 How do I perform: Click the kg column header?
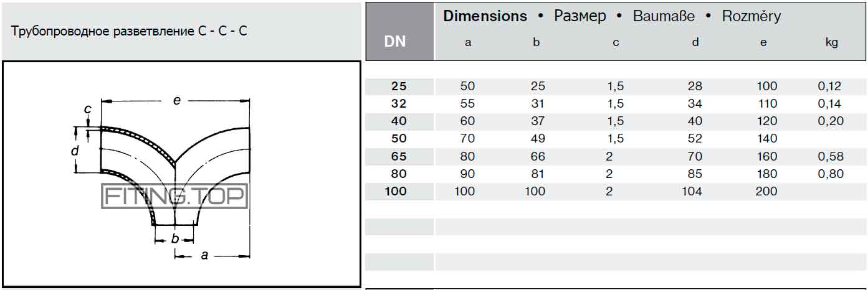[x=831, y=42]
